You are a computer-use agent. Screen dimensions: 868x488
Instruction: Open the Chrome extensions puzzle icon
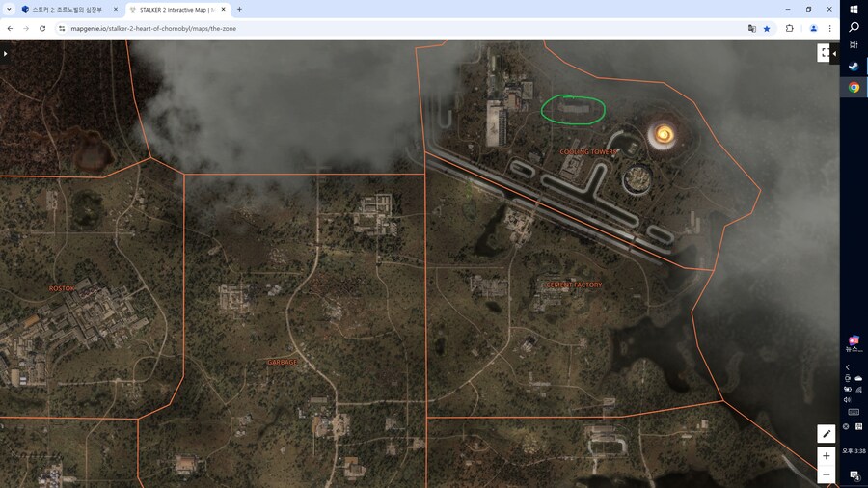(x=789, y=29)
